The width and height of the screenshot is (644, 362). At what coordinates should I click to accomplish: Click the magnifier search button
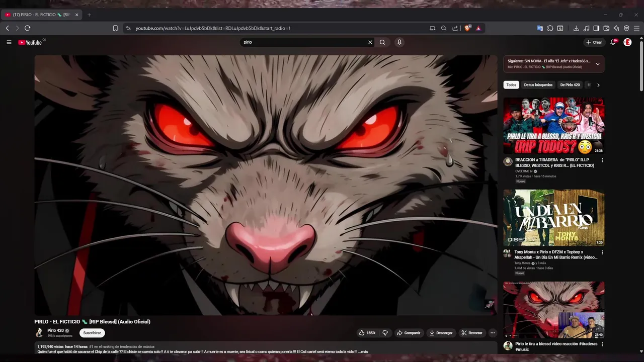click(382, 42)
